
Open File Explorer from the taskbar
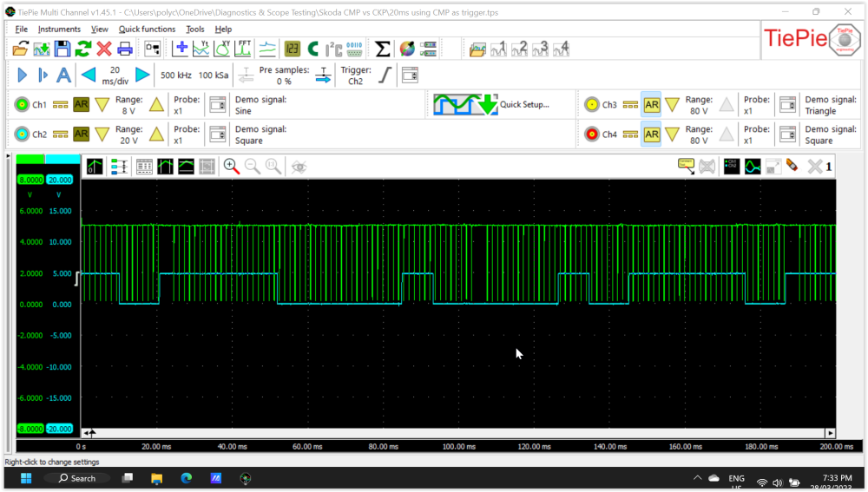156,478
